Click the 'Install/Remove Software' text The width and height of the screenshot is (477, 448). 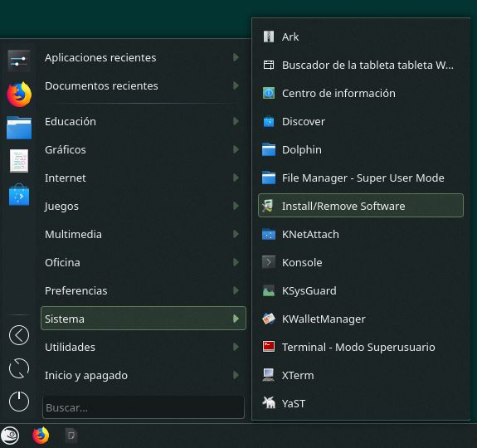[x=343, y=207]
